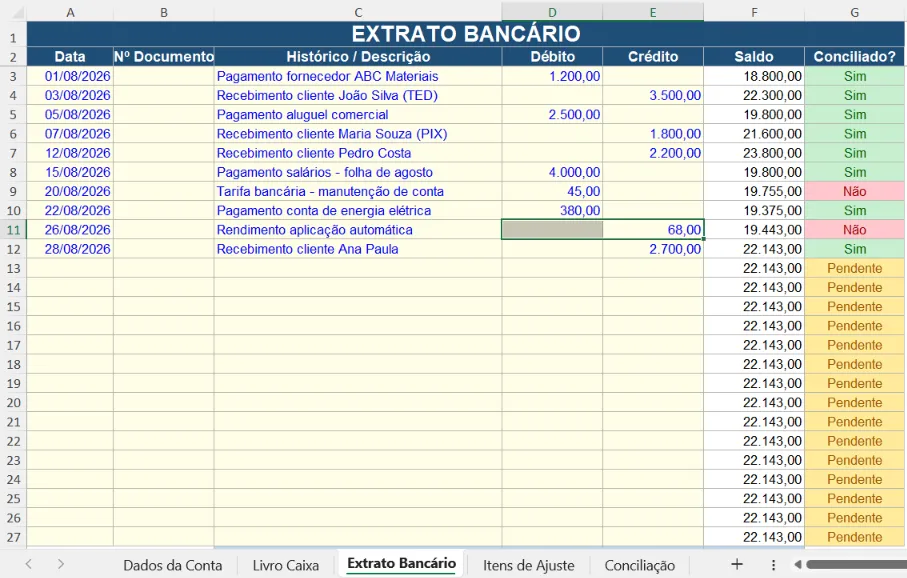
Task: Click the Crédito heading cell
Action: [x=652, y=56]
